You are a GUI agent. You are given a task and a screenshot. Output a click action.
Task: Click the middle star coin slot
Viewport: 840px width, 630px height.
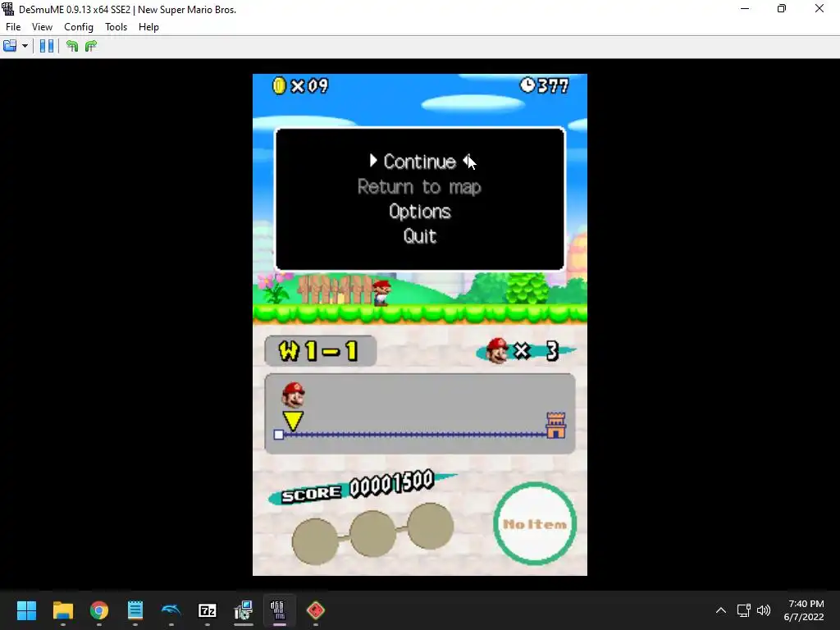pyautogui.click(x=373, y=533)
